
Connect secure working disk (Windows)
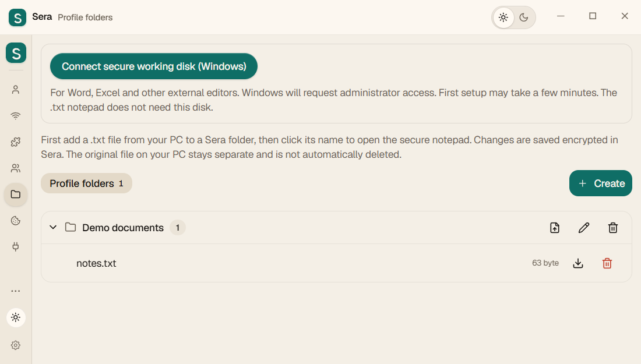(154, 66)
